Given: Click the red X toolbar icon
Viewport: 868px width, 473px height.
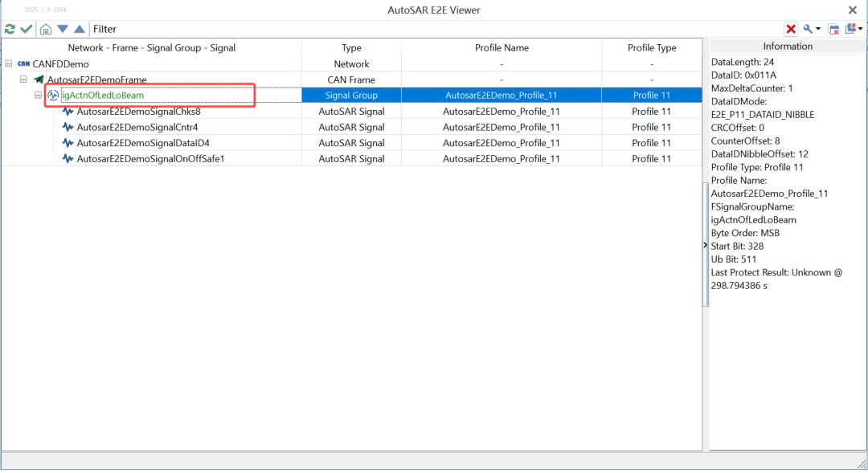Looking at the screenshot, I should tap(791, 30).
